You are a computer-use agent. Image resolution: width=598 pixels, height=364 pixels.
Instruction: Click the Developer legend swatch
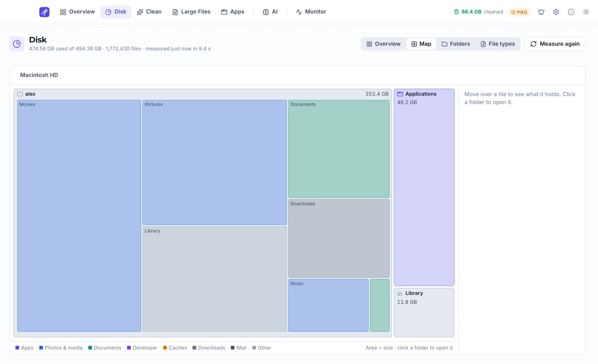pyautogui.click(x=129, y=348)
